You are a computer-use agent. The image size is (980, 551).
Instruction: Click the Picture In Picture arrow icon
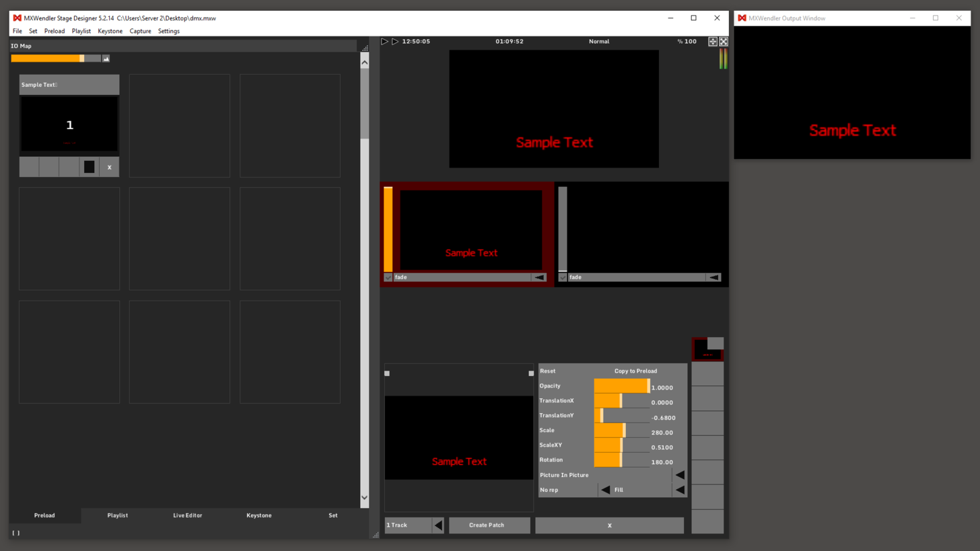680,474
